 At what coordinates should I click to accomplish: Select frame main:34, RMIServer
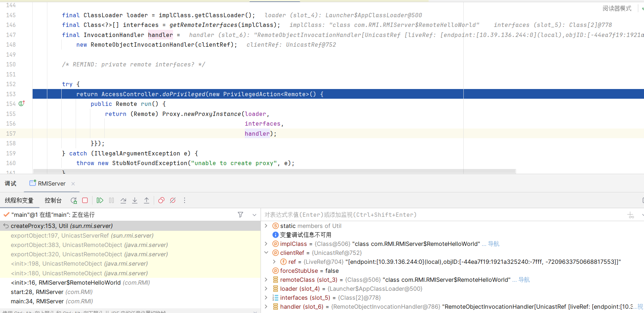point(130,301)
